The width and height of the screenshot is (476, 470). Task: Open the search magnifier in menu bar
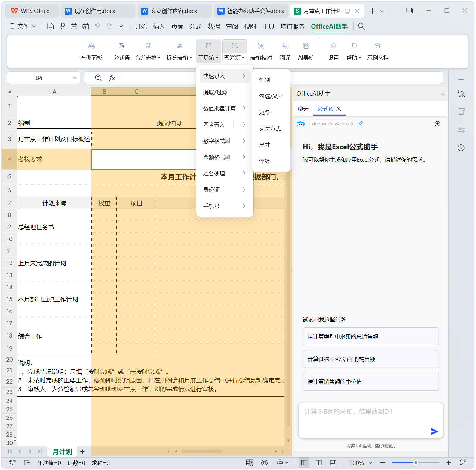coord(361,26)
